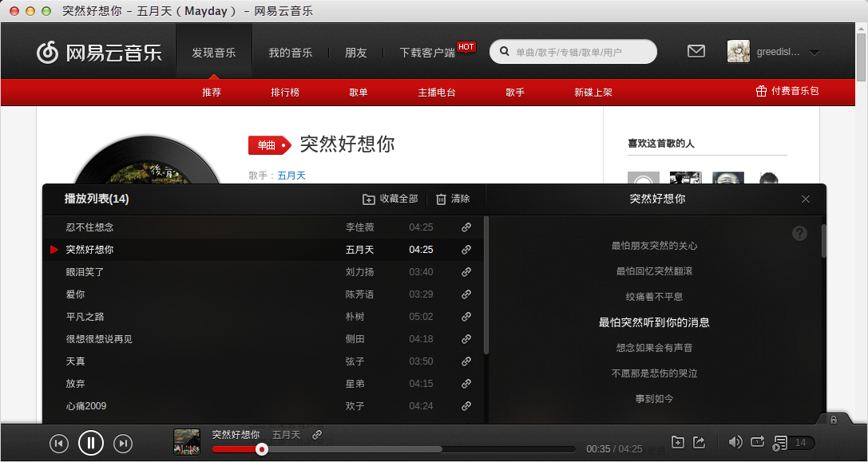Image resolution: width=868 pixels, height=462 pixels.
Task: Click the lyrics panel scrollbar
Action: click(823, 241)
